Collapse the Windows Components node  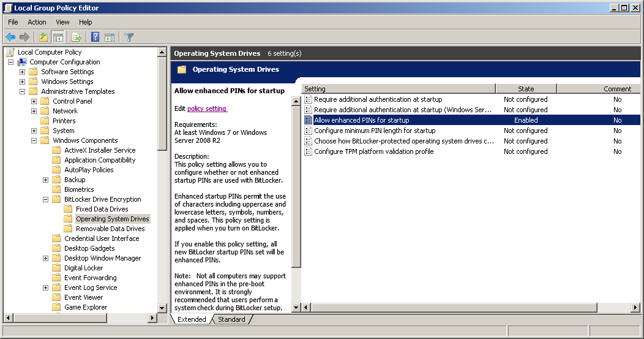[34, 141]
